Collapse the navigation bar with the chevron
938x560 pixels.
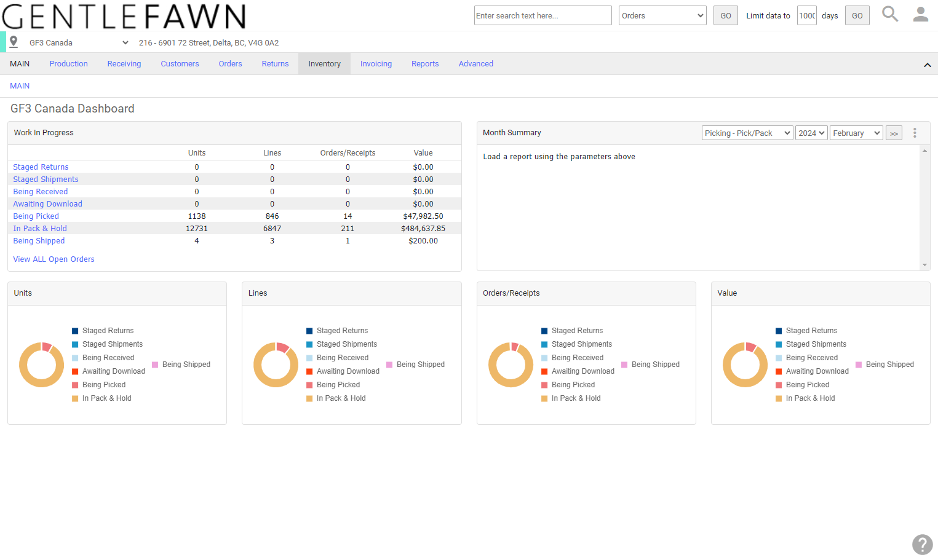[927, 65]
